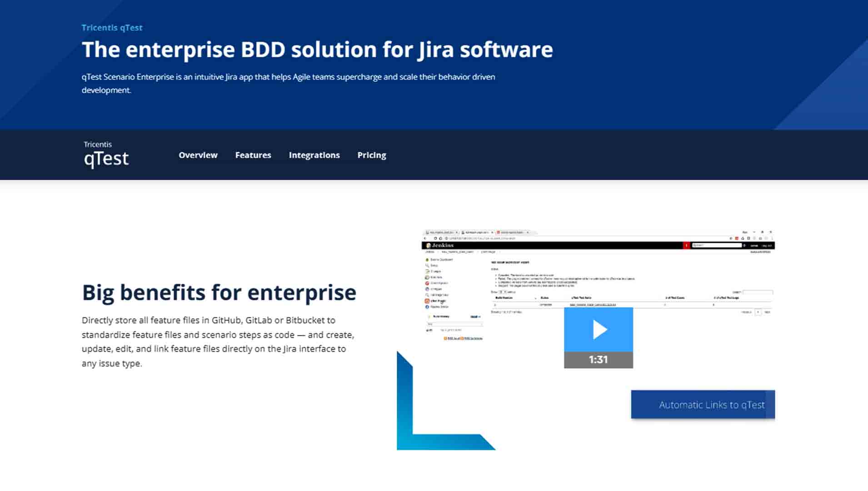Open the Pricing page link
The image size is (868, 491).
click(371, 155)
